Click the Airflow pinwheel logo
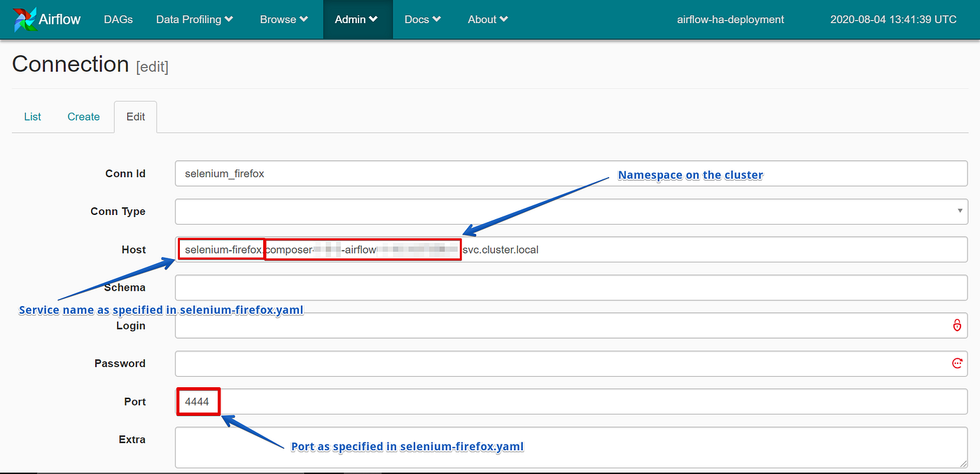The image size is (980, 474). tap(26, 19)
